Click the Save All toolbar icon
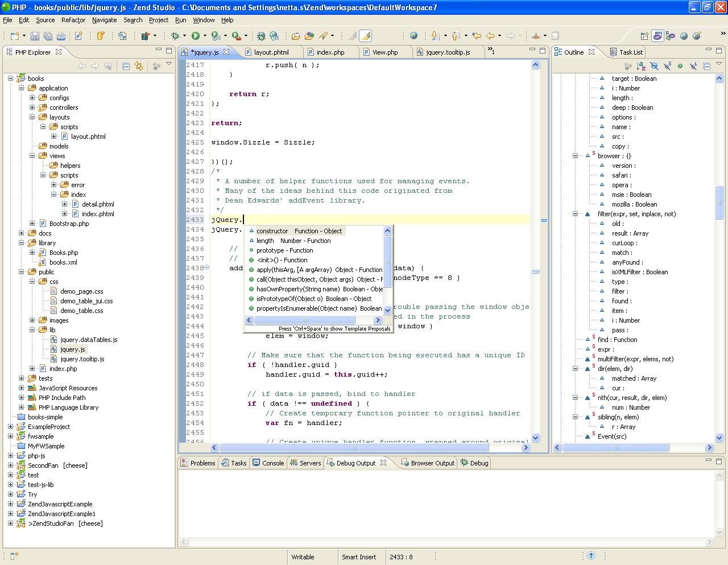This screenshot has width=728, height=565. 48,36
